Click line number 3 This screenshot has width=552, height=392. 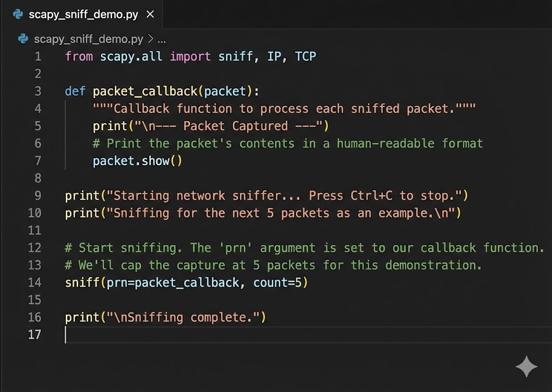coord(38,91)
